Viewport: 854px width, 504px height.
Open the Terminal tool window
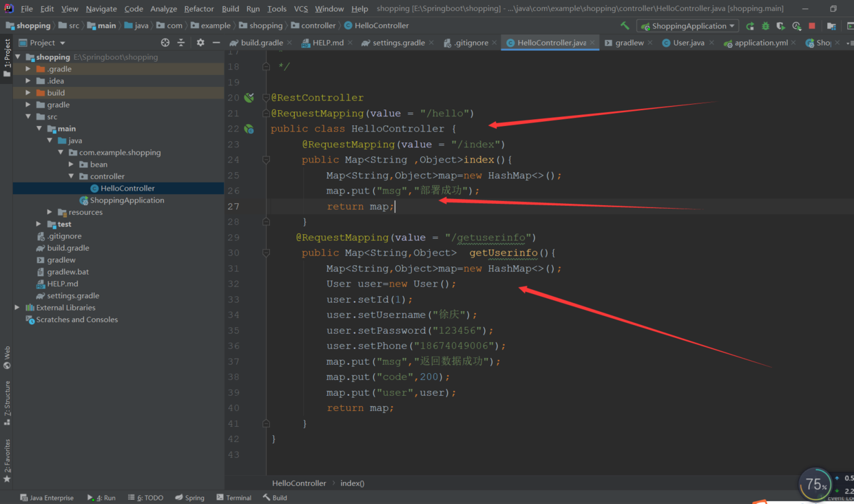pyautogui.click(x=233, y=498)
